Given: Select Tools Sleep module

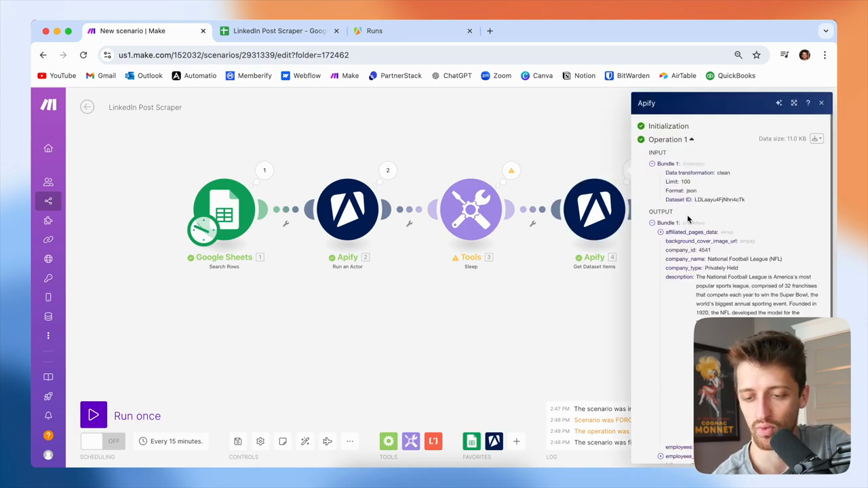Looking at the screenshot, I should point(471,209).
